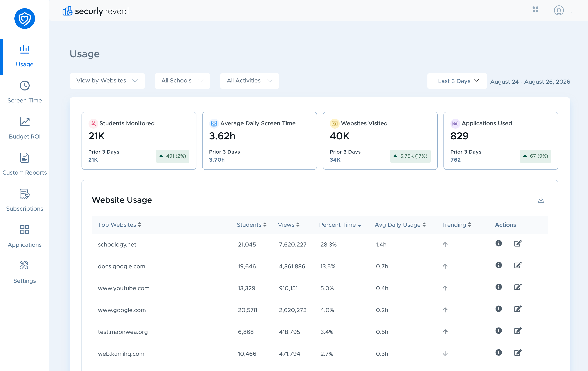Image resolution: width=588 pixels, height=371 pixels.
Task: Go to Budget ROI in sidebar
Action: [x=25, y=129]
